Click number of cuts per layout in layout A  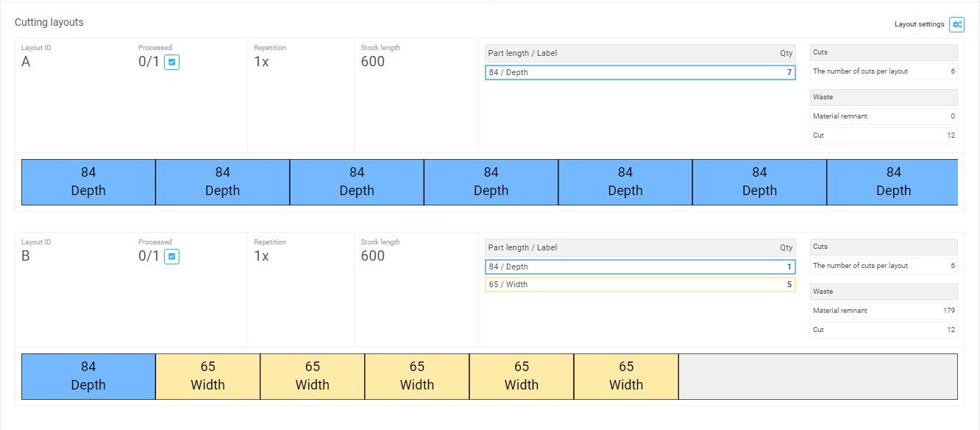click(x=883, y=71)
